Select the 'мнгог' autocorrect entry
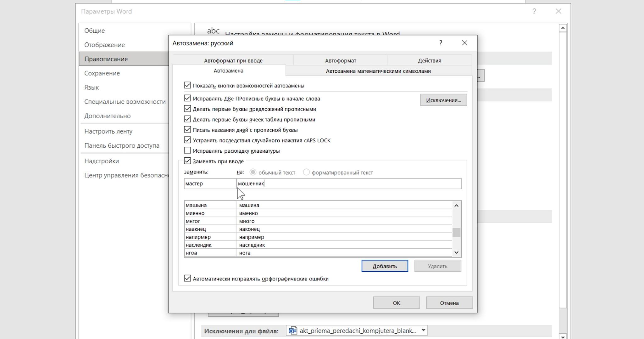The image size is (644, 339). tap(318, 221)
